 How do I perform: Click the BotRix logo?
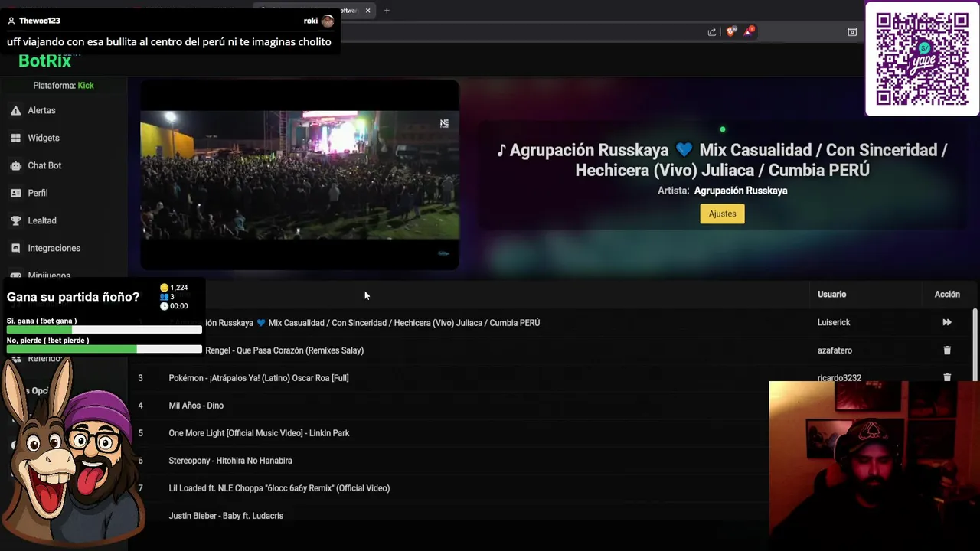point(44,61)
